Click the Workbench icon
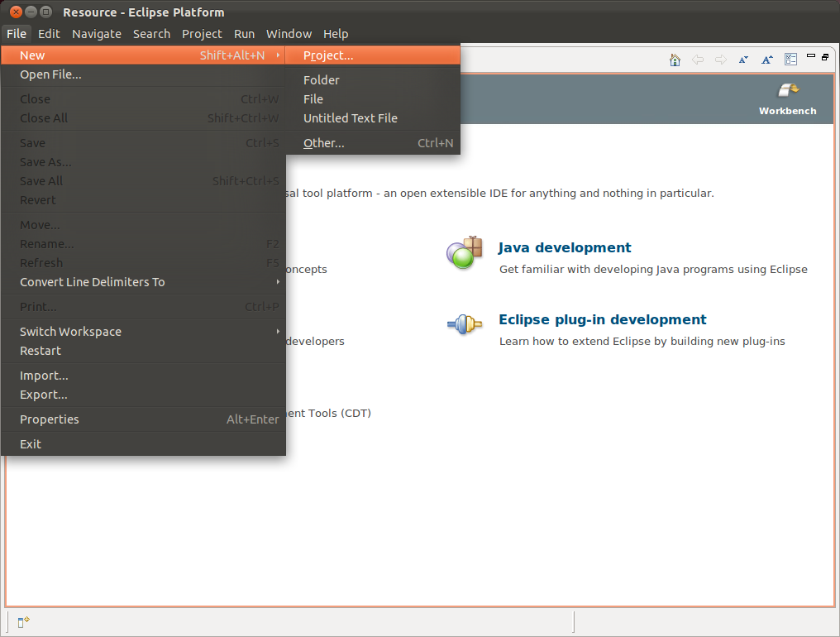Image resolution: width=840 pixels, height=637 pixels. click(788, 90)
